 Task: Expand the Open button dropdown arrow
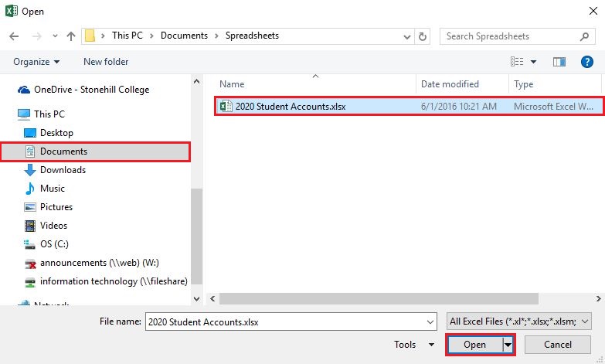click(x=508, y=345)
